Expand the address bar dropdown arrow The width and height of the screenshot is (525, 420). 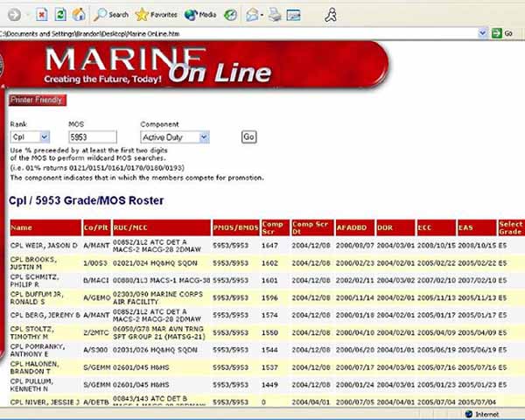482,33
